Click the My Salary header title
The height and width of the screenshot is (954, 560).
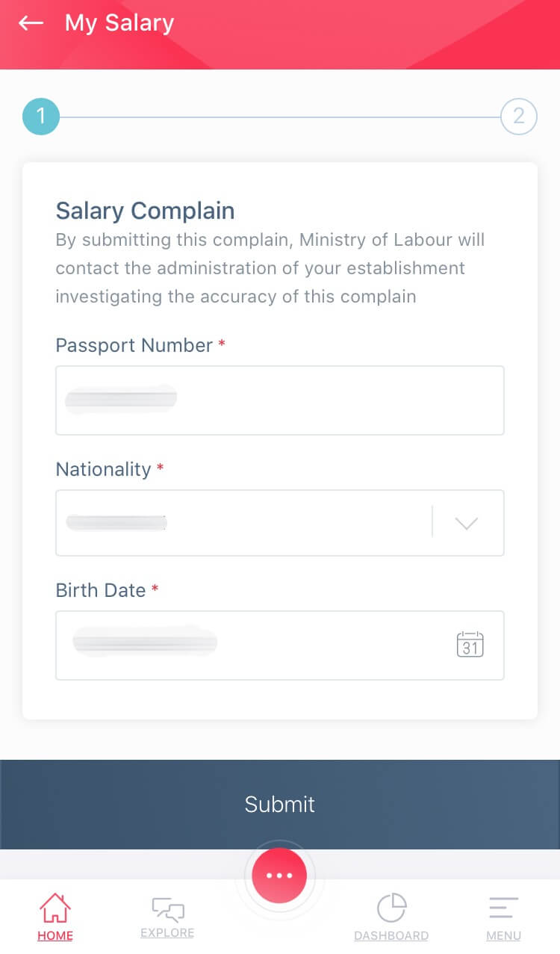point(119,23)
